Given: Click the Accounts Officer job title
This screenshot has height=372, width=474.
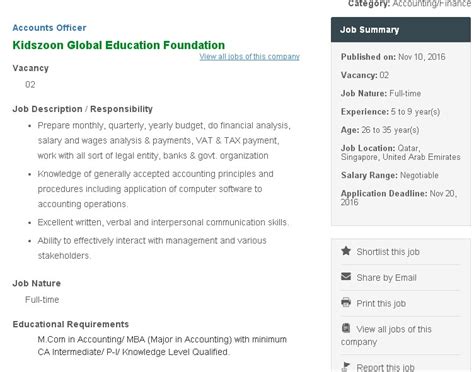Looking at the screenshot, I should 49,28.
